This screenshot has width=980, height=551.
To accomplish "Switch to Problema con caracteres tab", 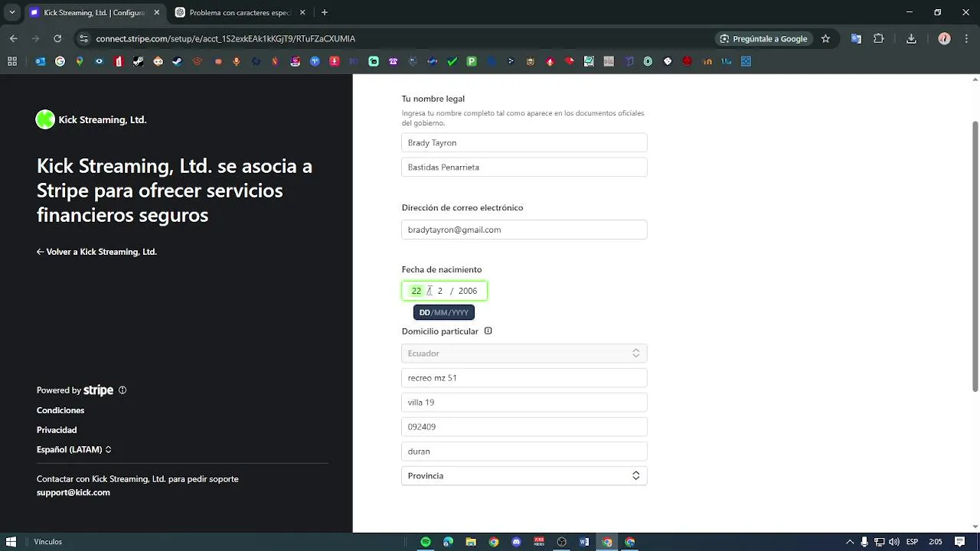I will 239,12.
